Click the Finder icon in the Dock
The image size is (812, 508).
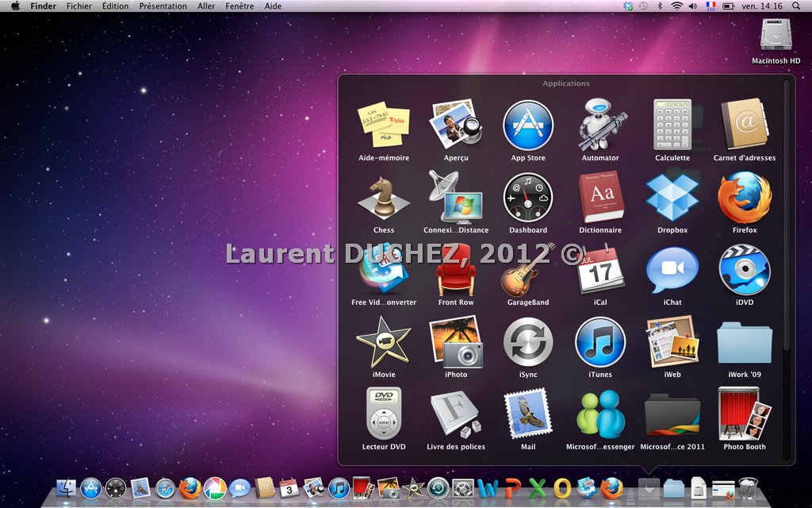pos(66,488)
